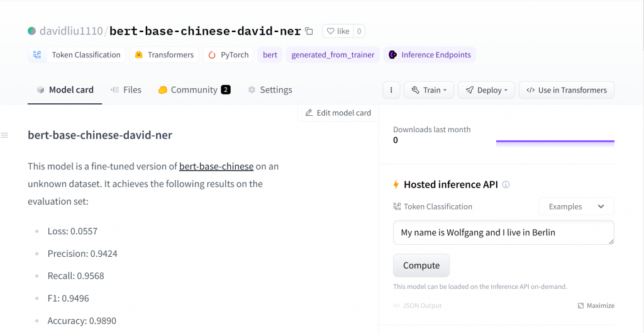
Task: Click Edit model card
Action: pos(338,113)
